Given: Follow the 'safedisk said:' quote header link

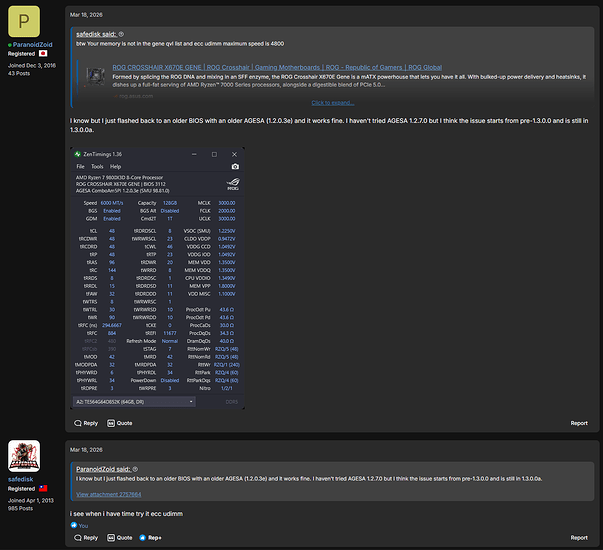Looking at the screenshot, I should coord(96,34).
